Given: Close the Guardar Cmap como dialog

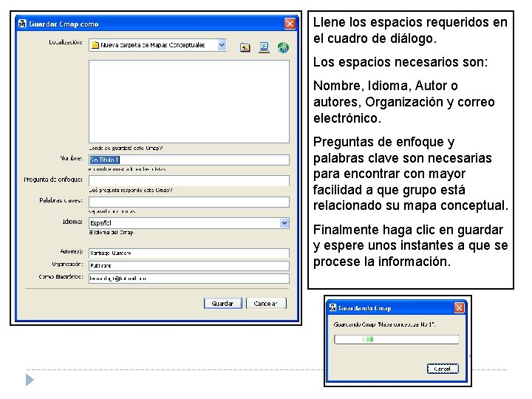Looking at the screenshot, I should tap(290, 24).
